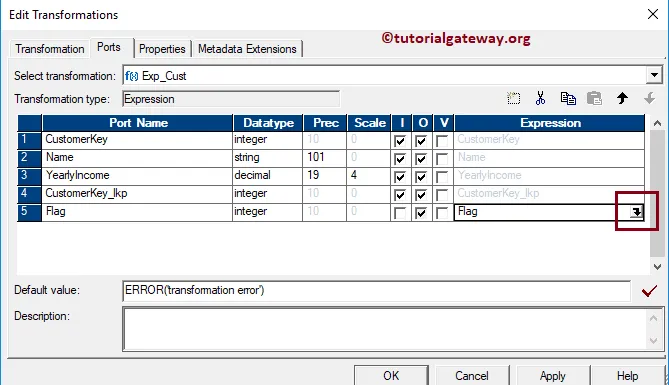Enable variable checkbox for Flag port
Screen dimensions: 669x385
[x=442, y=213]
